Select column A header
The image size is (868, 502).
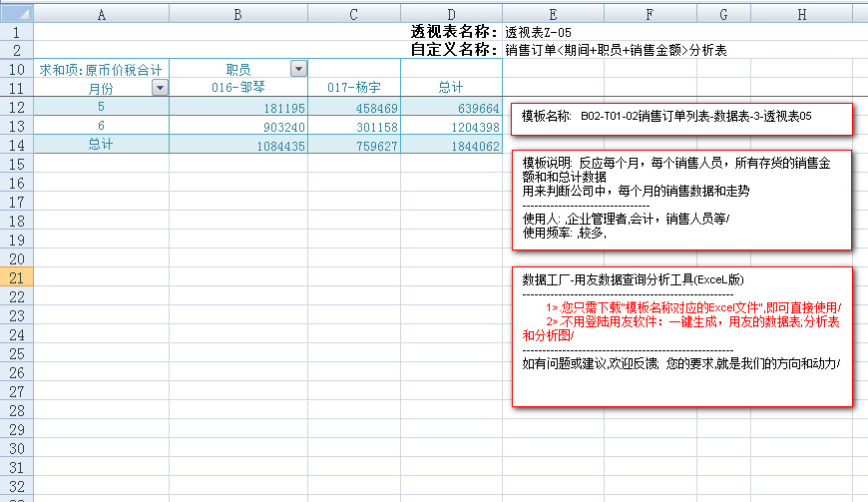tap(102, 13)
